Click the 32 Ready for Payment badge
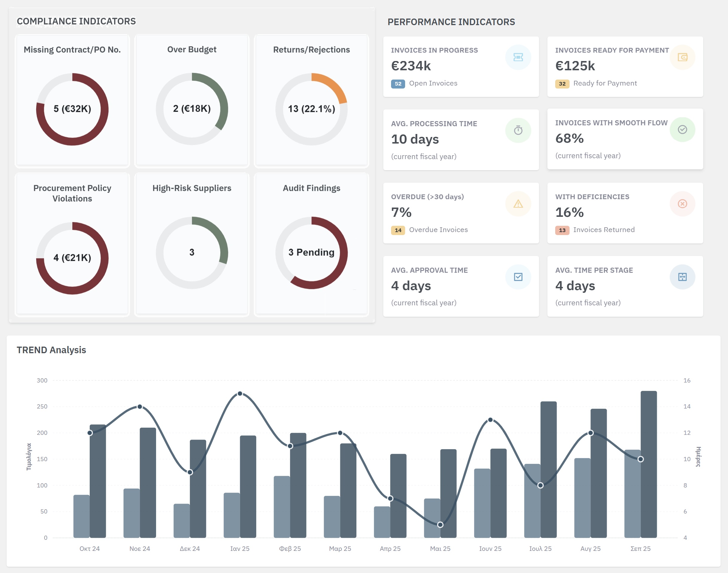 (x=562, y=83)
